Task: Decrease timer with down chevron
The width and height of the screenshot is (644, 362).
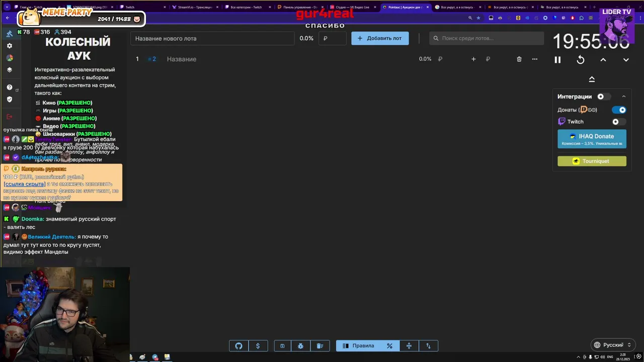Action: 626,60
